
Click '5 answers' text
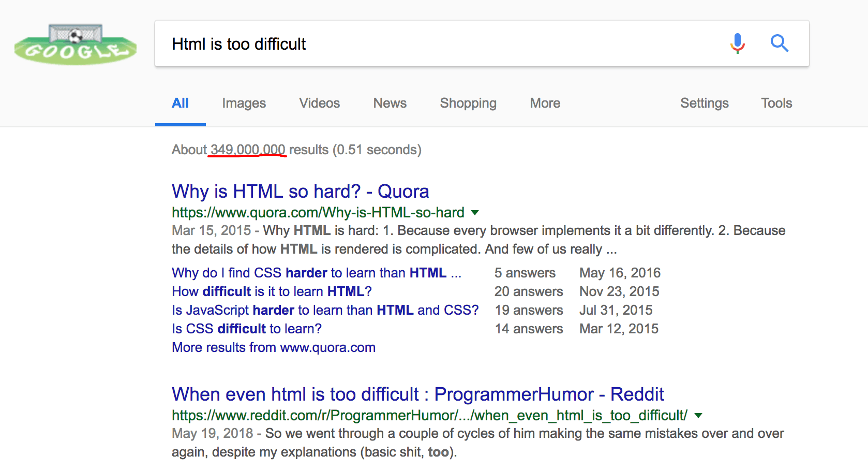click(x=525, y=273)
